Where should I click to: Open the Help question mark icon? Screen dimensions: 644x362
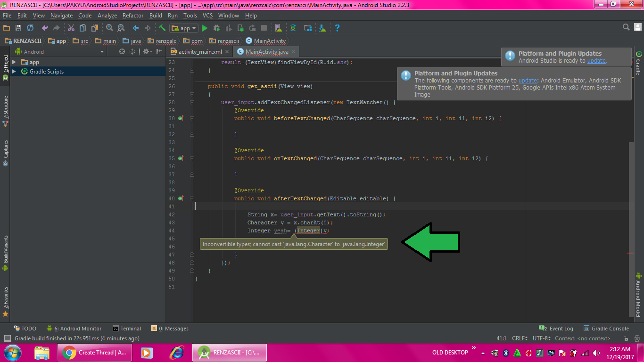point(337,28)
